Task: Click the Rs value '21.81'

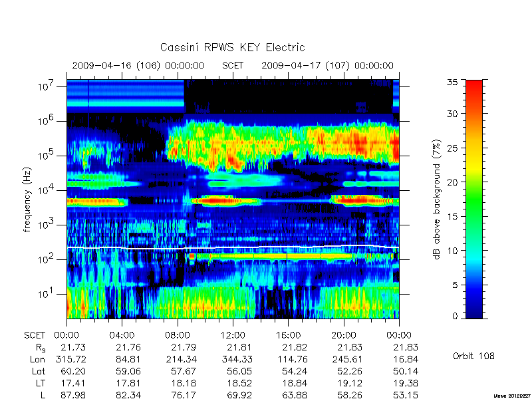Action: [x=239, y=347]
